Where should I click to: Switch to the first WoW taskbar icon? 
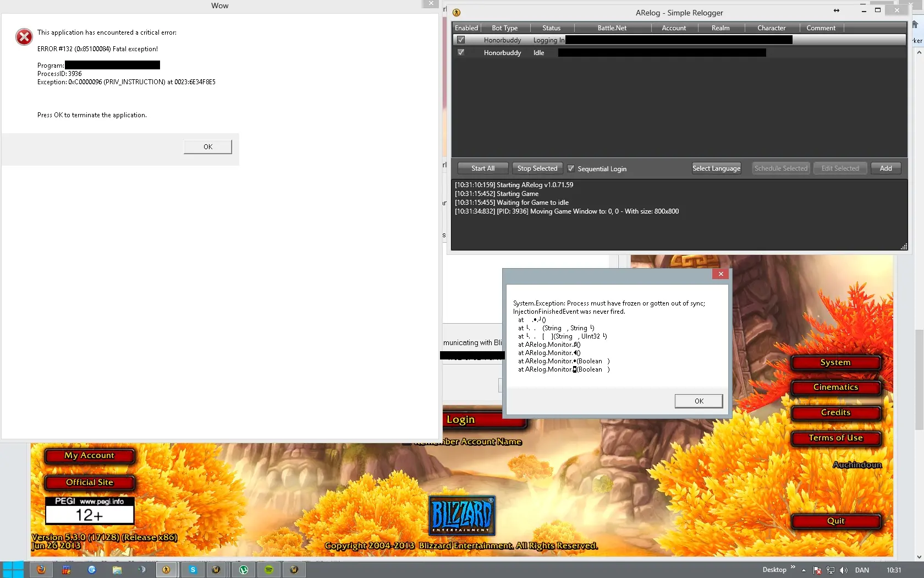point(216,570)
